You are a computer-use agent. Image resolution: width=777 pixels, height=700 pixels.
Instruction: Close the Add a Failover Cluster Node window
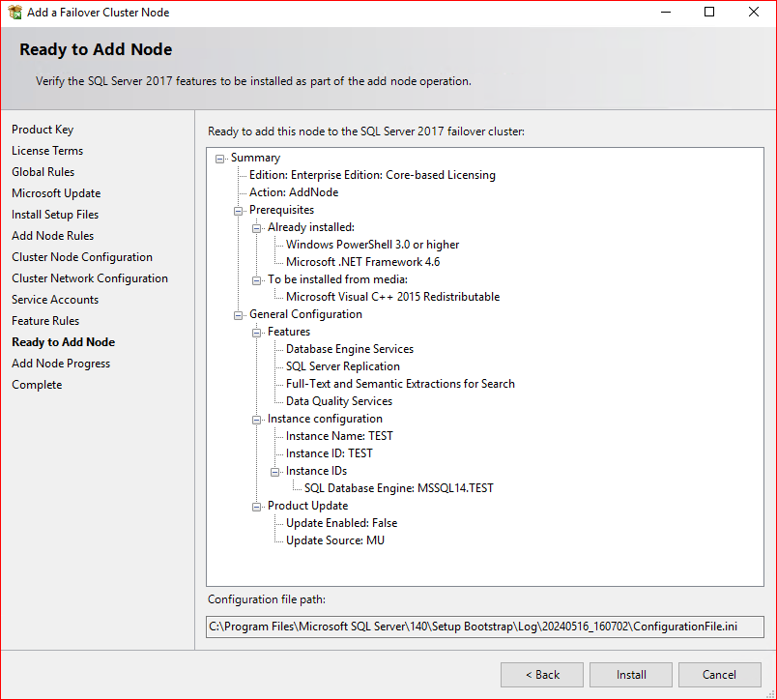(754, 12)
